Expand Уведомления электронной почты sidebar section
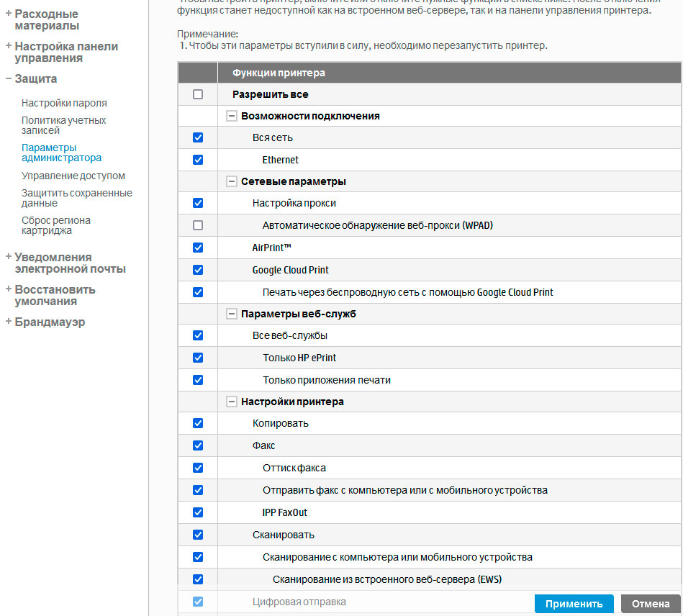 pyautogui.click(x=9, y=258)
